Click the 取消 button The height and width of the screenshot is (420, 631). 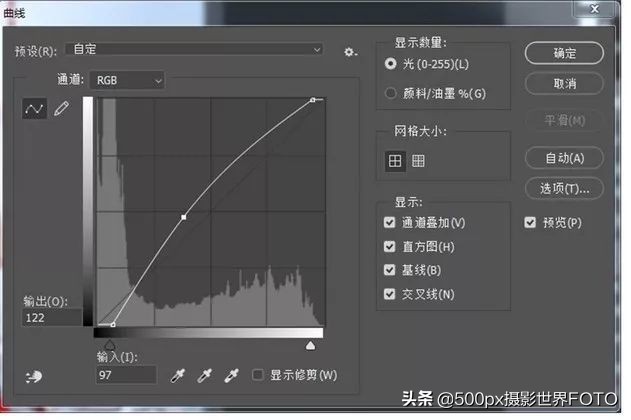click(564, 84)
